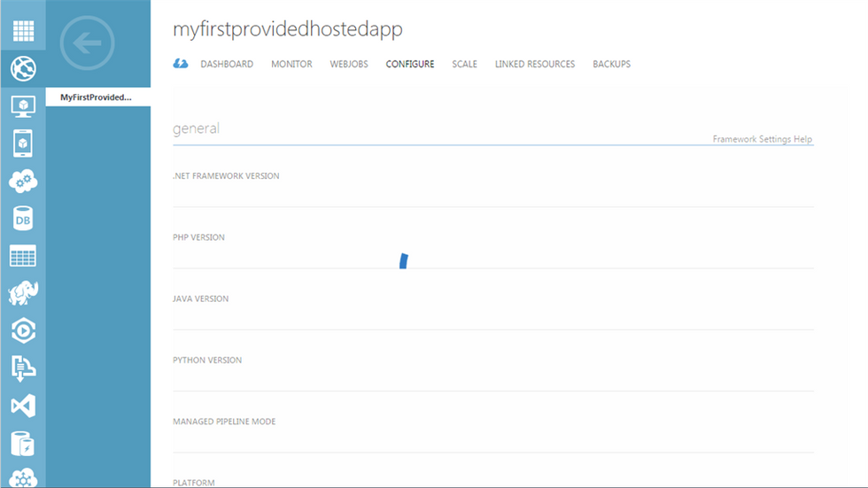Select the Configure tab

pyautogui.click(x=409, y=64)
